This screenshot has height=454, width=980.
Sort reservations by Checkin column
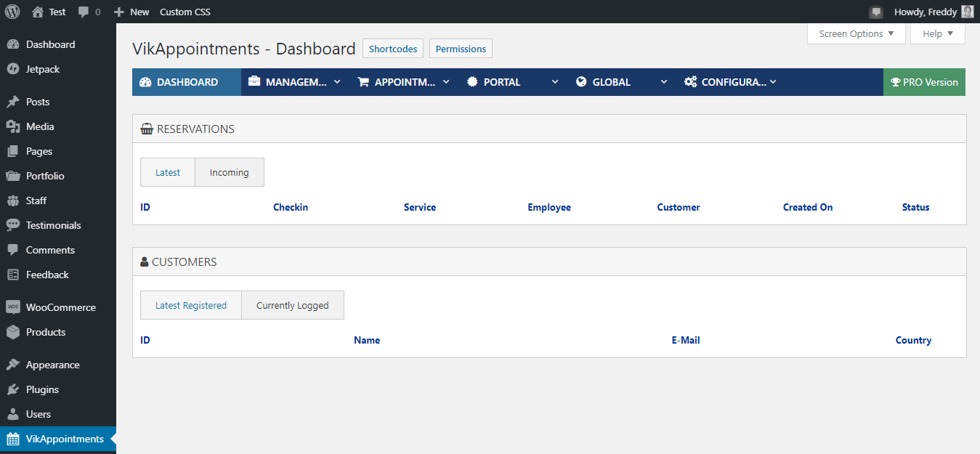291,207
